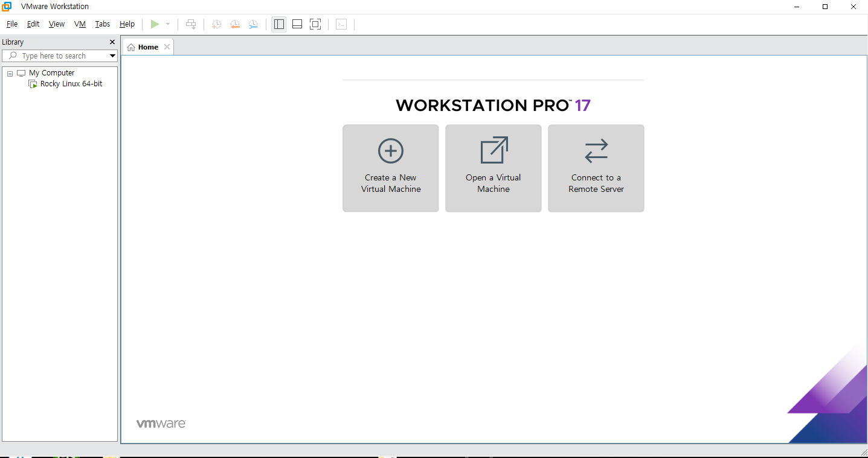The image size is (868, 458).
Task: Close the Home tab
Action: pyautogui.click(x=167, y=47)
